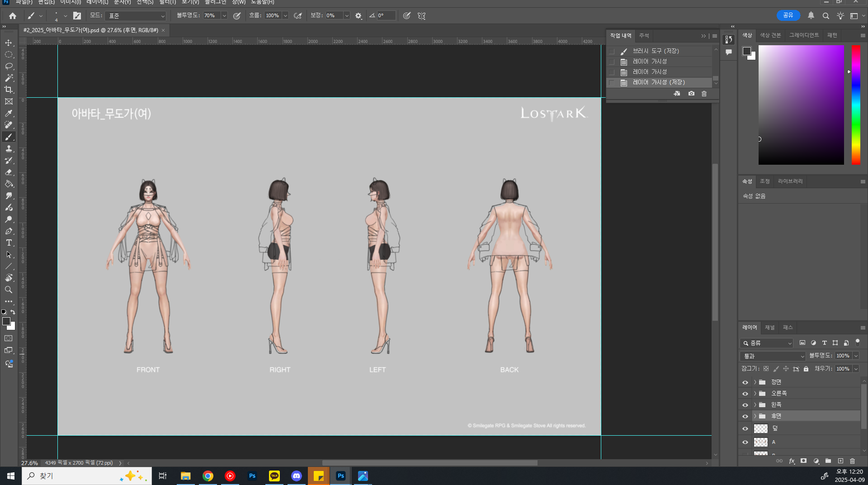Open the flow 100% dropdown arrow

[285, 16]
